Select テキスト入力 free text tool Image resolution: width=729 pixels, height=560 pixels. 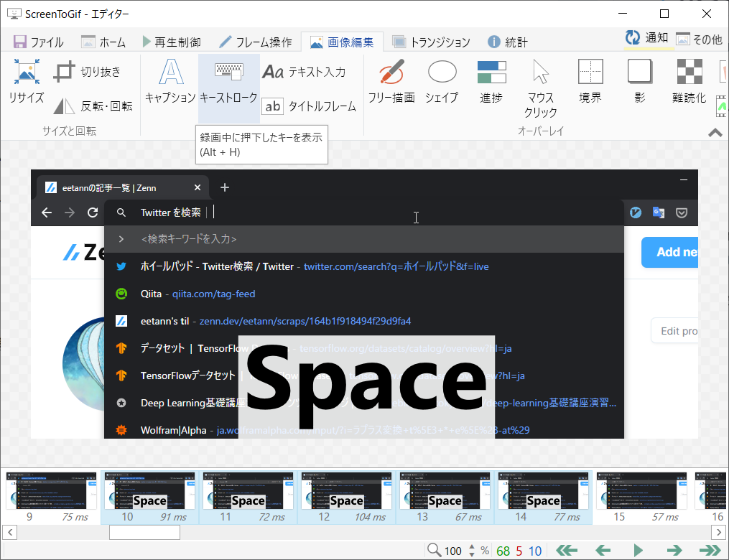click(304, 72)
